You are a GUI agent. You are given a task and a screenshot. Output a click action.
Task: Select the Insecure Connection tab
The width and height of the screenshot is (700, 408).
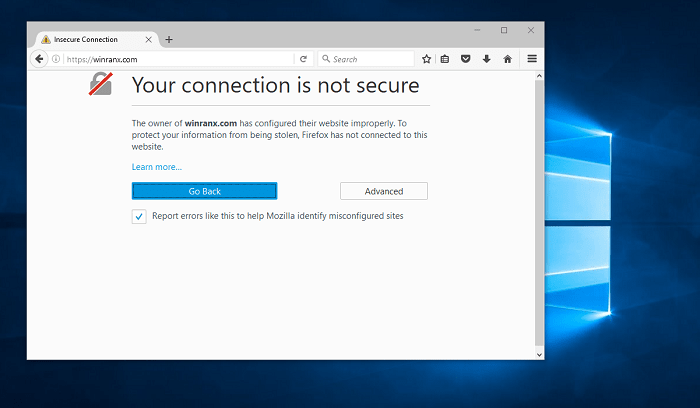(x=96, y=39)
